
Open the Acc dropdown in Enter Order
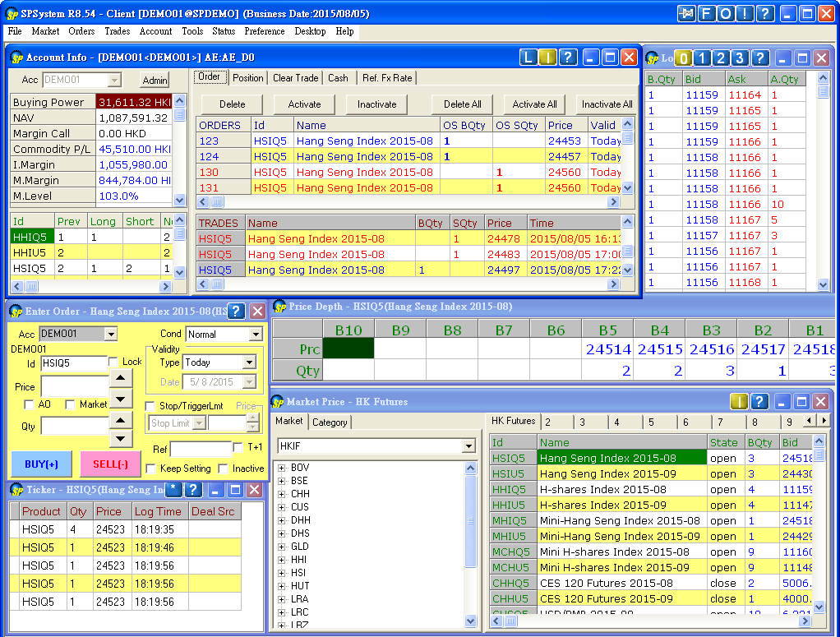click(x=111, y=334)
